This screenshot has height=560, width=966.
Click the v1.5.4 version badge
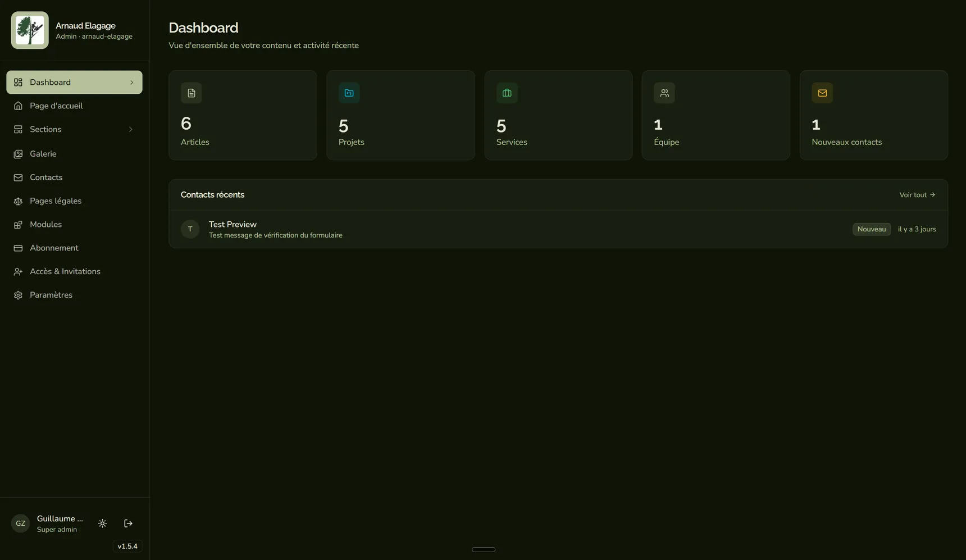pyautogui.click(x=127, y=547)
